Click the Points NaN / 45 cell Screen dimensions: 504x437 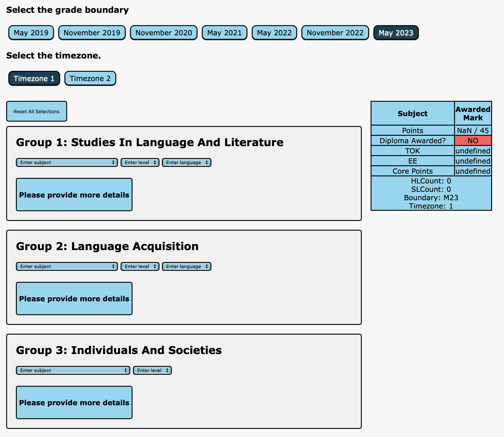(472, 130)
